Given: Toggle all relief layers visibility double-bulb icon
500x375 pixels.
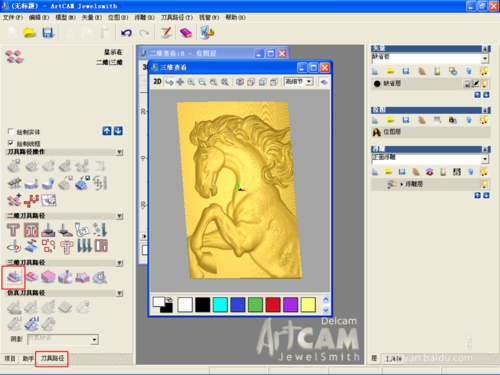Looking at the screenshot, I should [484, 172].
